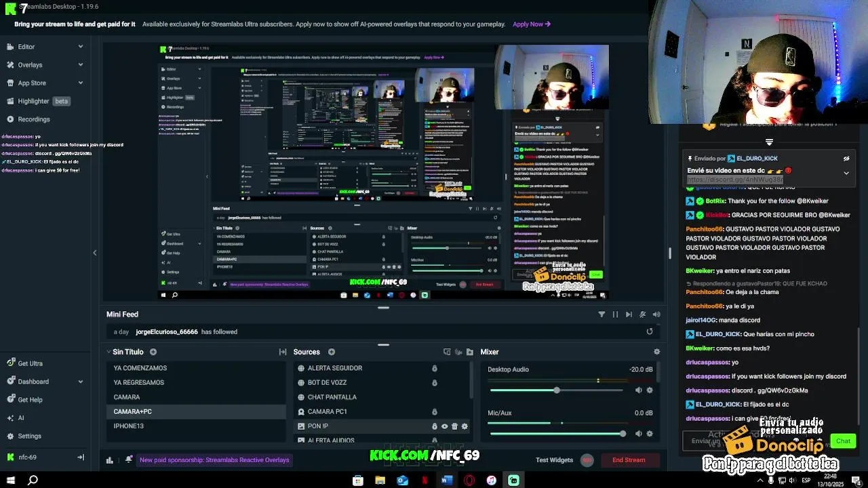Click the first icon right of Sources add
The image size is (868, 488).
tap(447, 352)
